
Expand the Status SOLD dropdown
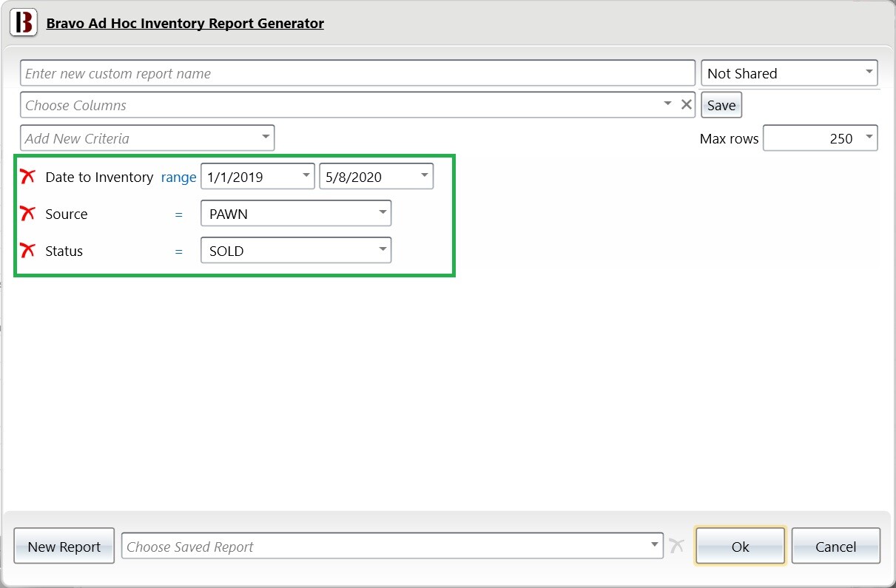[x=296, y=251]
